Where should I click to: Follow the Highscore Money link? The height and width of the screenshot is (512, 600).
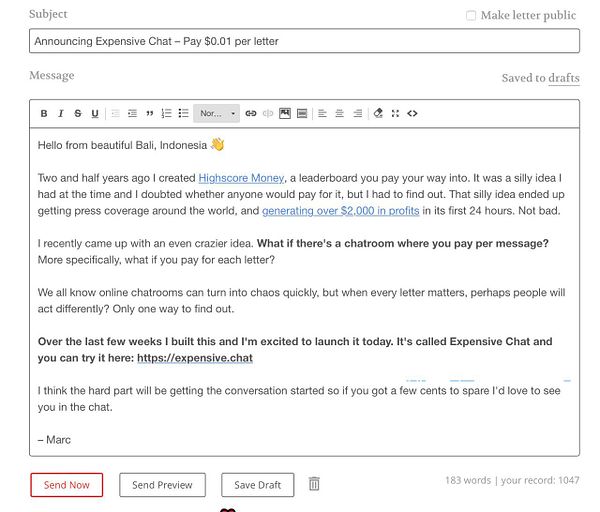pos(241,178)
